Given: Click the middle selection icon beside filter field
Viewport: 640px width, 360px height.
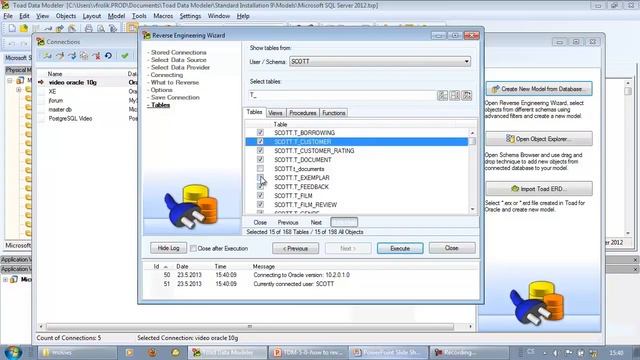Looking at the screenshot, I should pos(454,96).
